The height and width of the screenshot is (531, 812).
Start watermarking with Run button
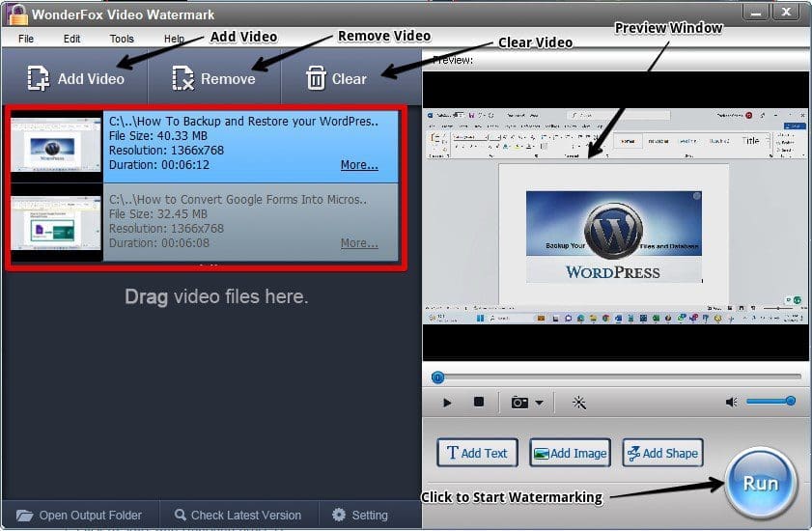tap(761, 483)
